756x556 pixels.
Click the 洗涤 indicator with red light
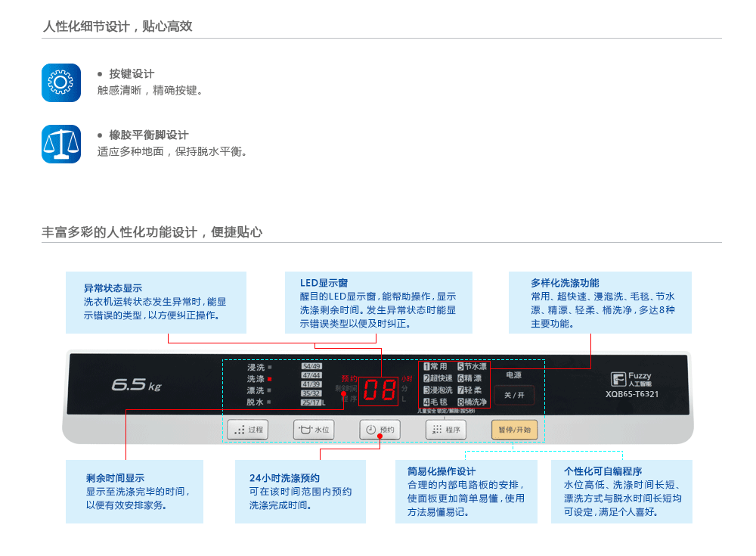pyautogui.click(x=259, y=378)
